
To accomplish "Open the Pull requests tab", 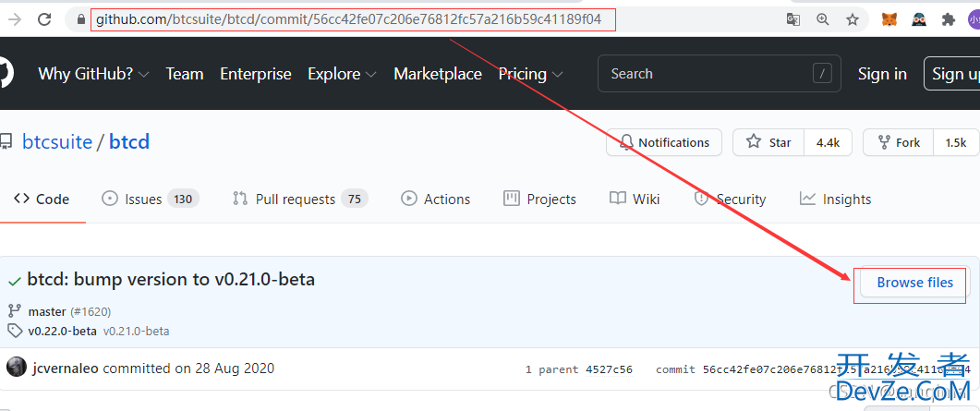I will tap(300, 199).
